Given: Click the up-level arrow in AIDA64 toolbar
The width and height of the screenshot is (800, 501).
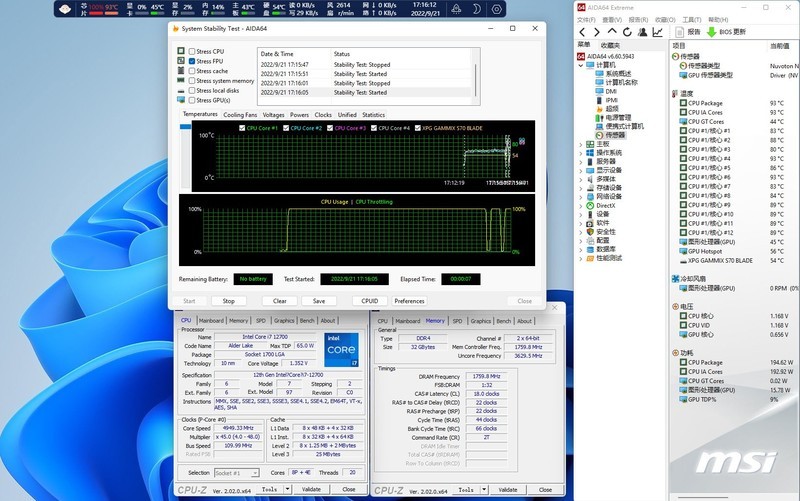Looking at the screenshot, I should [x=612, y=32].
